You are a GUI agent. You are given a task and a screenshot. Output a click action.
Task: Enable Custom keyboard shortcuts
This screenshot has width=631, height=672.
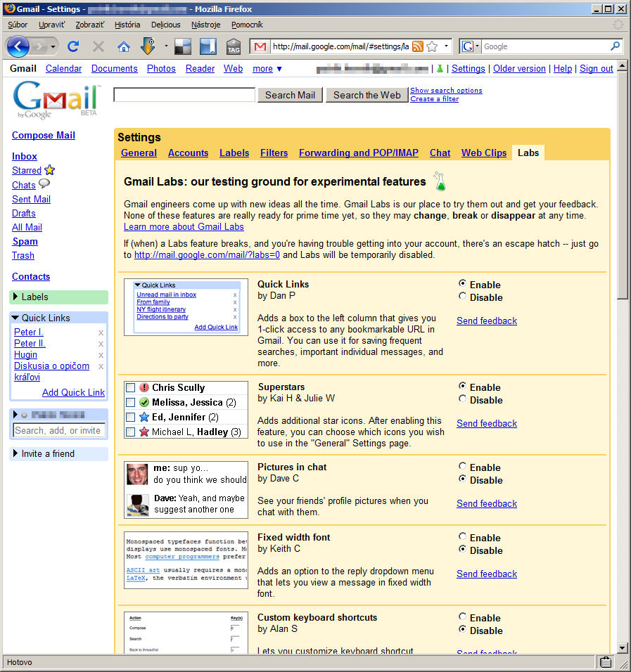click(462, 616)
